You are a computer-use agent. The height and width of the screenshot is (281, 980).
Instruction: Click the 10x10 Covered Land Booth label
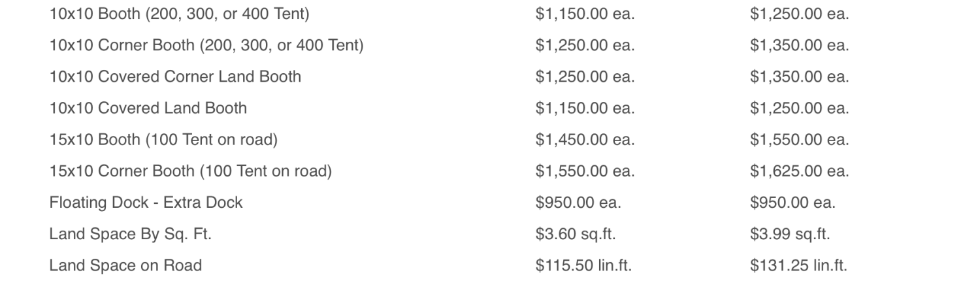(148, 108)
